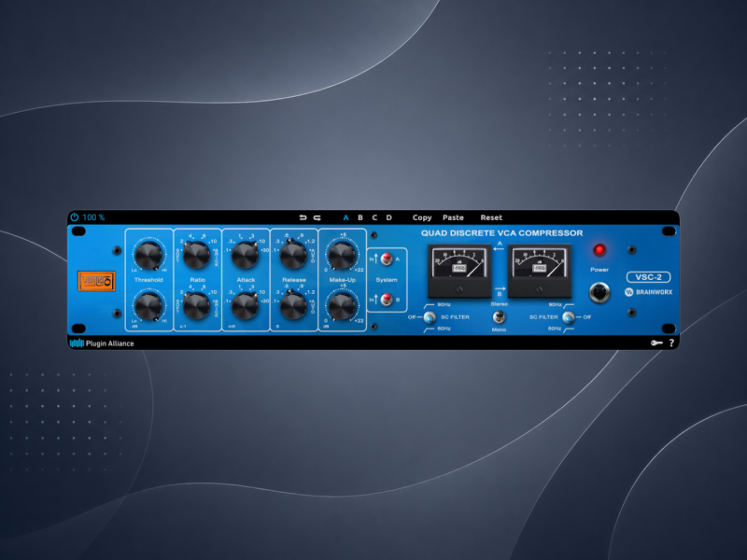The image size is (747, 560).
Task: Toggle the plugin bypass power icon
Action: tap(75, 217)
